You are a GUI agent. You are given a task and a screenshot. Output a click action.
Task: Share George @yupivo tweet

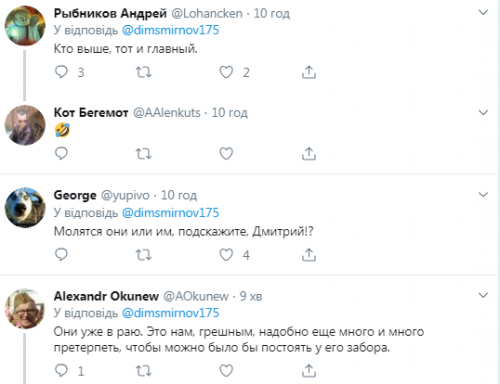(309, 255)
